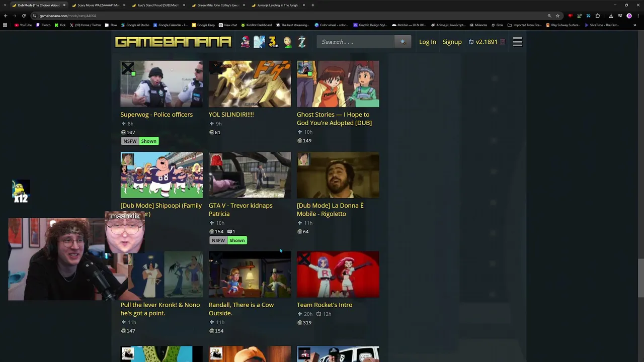
Task: Open the YouTube bookmark
Action: pyautogui.click(x=23, y=25)
